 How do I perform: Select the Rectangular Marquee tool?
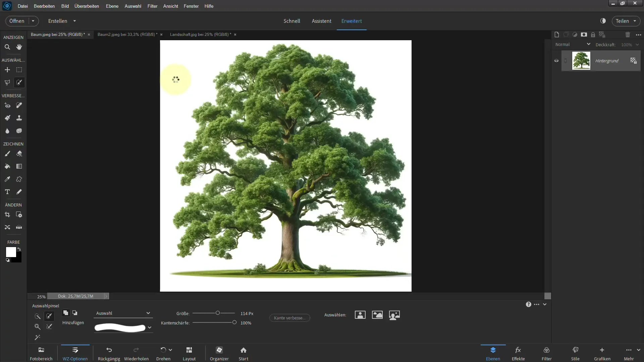coord(19,70)
